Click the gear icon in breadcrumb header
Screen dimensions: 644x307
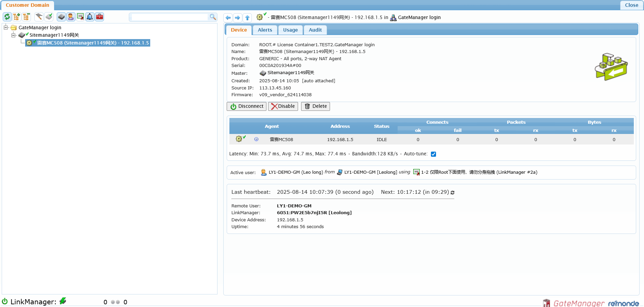pyautogui.click(x=260, y=17)
